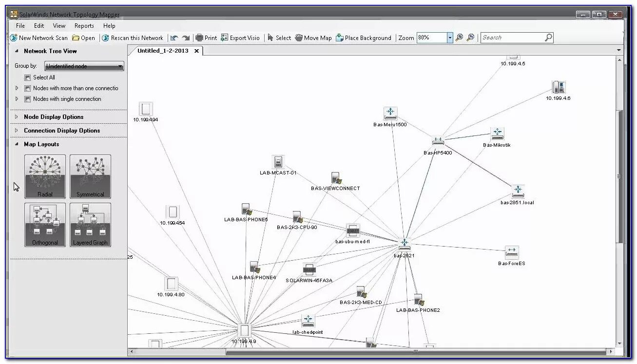Select the 10.199.4.54 node icon
637x364 pixels.
point(173,212)
